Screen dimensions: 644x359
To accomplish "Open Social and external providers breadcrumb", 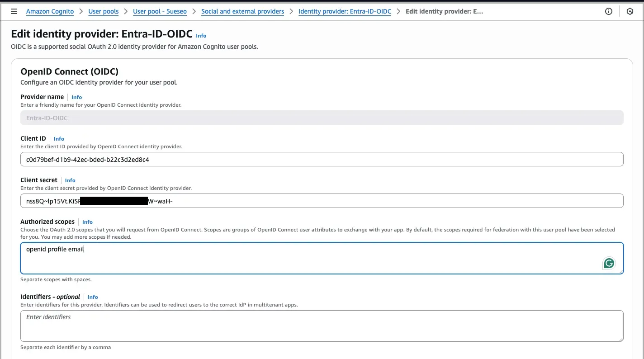I will tap(242, 11).
